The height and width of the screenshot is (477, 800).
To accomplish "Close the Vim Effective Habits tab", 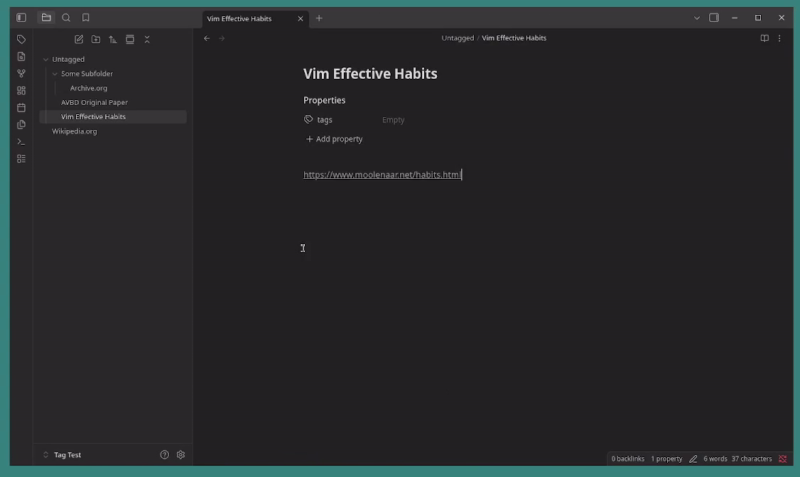I will click(x=301, y=18).
